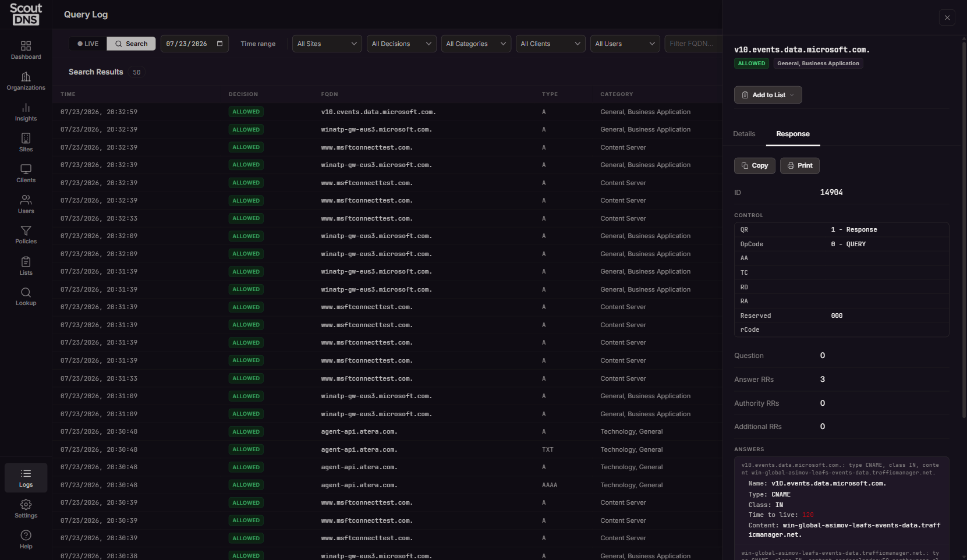Open the Insights sidebar icon

point(26,112)
